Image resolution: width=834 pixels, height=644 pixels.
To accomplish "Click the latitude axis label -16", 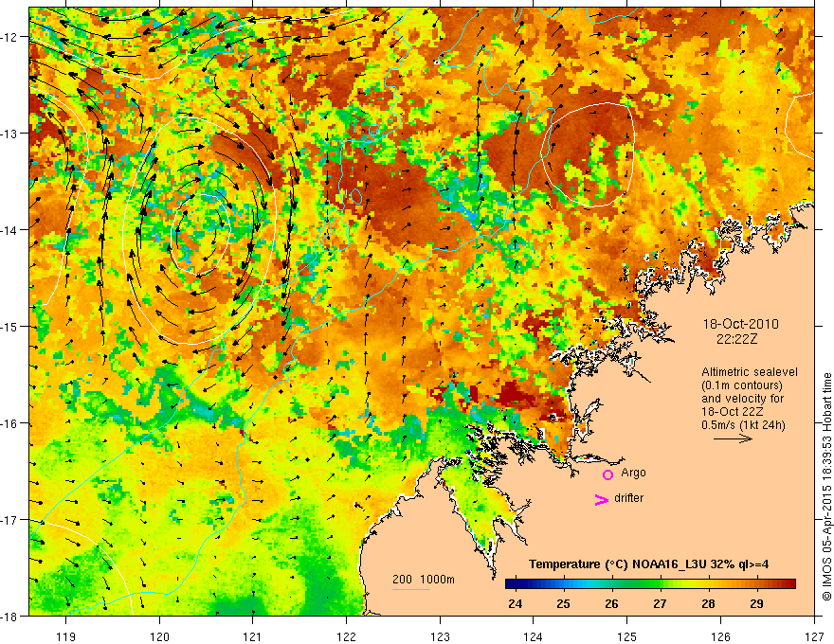I will [9, 423].
